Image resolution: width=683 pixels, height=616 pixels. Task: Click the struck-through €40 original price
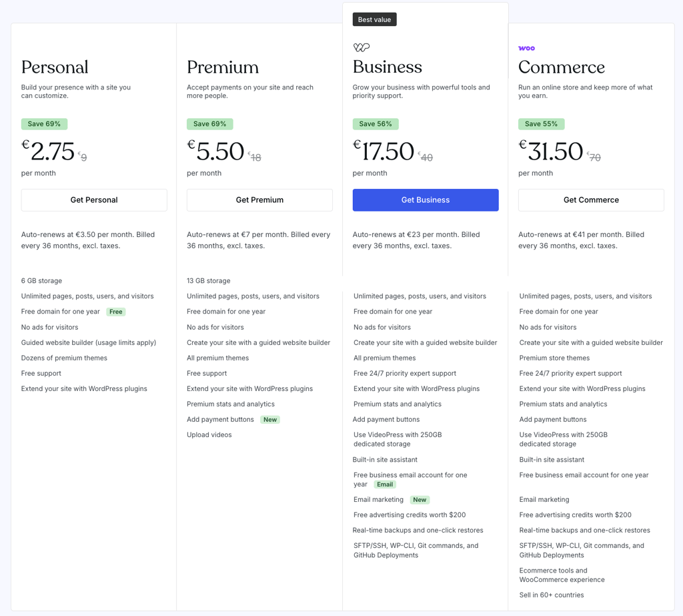click(426, 157)
